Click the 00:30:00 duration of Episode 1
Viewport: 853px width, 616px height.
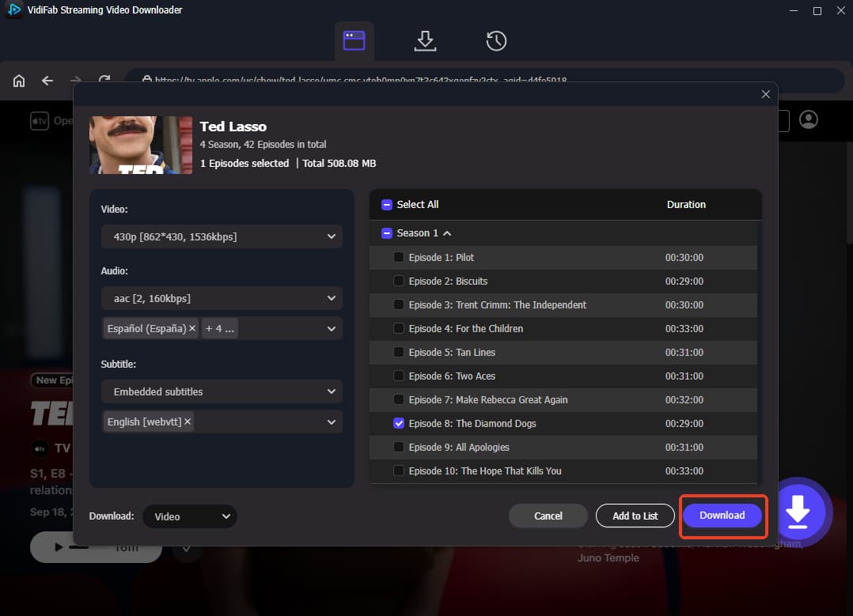tap(684, 258)
